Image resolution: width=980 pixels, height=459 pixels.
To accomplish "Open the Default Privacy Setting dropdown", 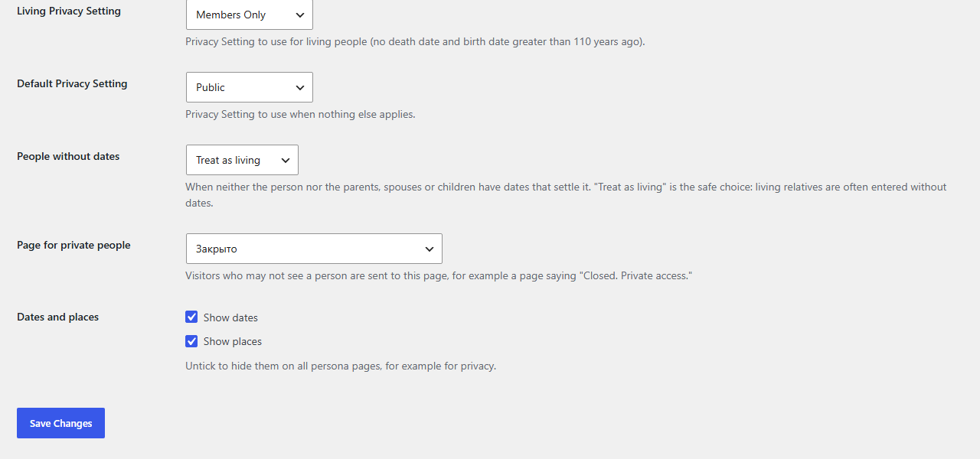I will click(x=250, y=87).
